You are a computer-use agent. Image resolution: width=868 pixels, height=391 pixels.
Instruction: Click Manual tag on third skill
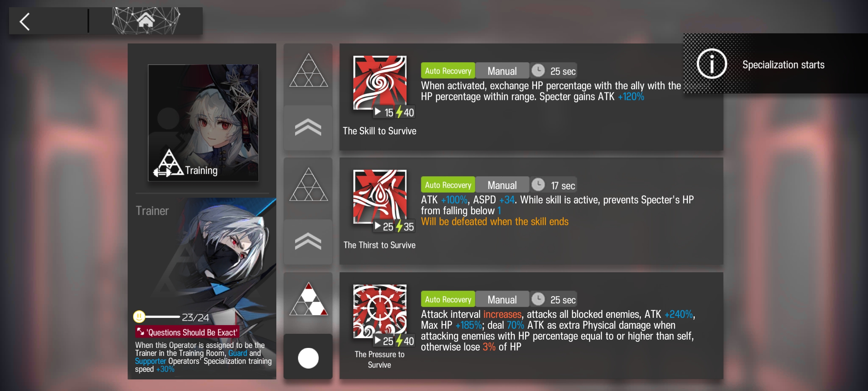tap(502, 299)
